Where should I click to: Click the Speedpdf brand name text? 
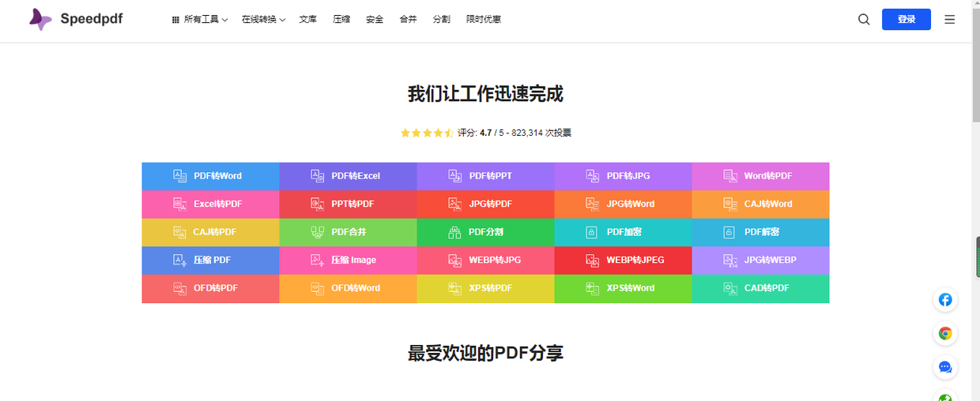[92, 18]
